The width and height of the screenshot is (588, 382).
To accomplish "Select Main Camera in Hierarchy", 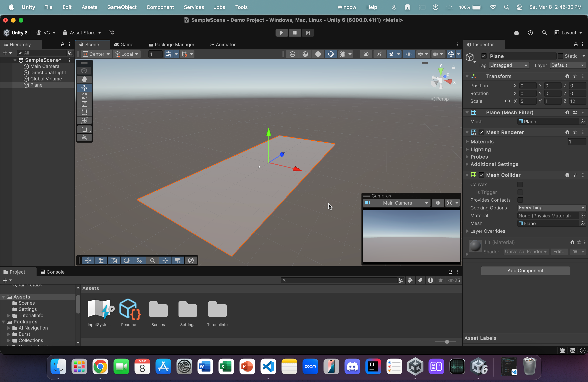I will pyautogui.click(x=45, y=67).
